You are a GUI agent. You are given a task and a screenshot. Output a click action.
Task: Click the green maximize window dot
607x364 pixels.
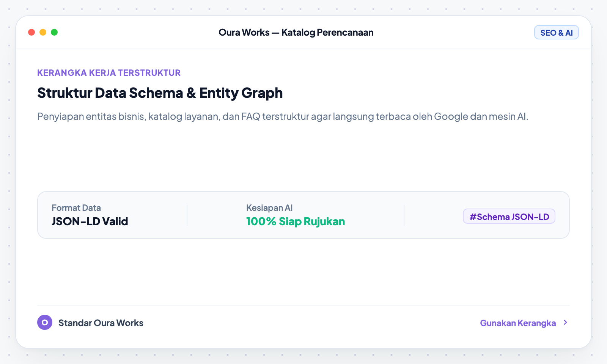[54, 32]
